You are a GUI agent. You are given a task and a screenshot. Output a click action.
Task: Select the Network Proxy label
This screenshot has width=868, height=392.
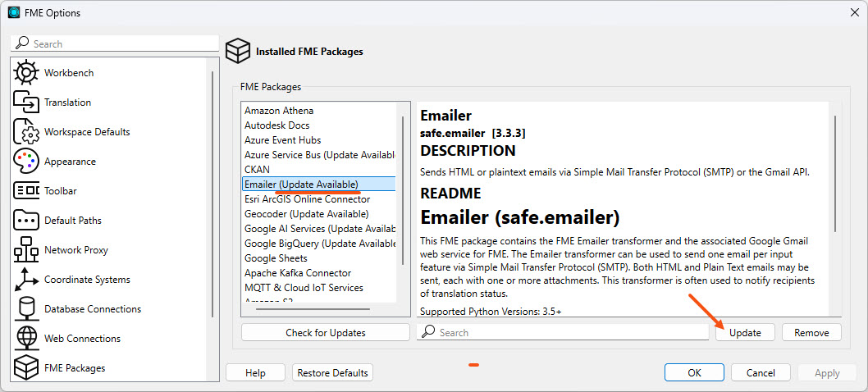click(75, 249)
